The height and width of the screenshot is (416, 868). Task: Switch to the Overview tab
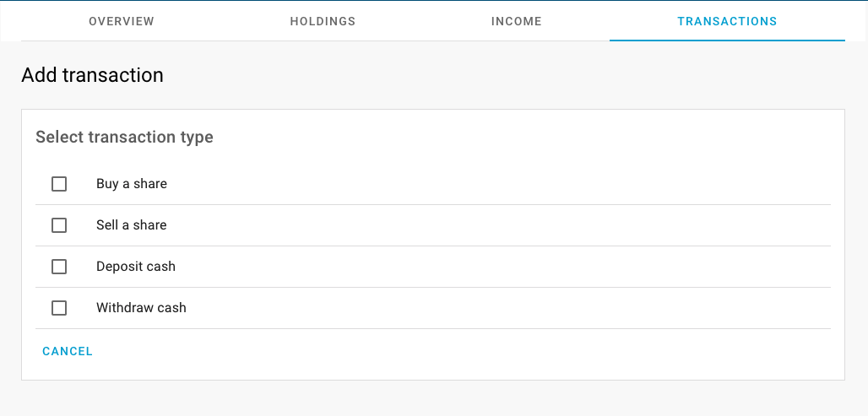[122, 21]
